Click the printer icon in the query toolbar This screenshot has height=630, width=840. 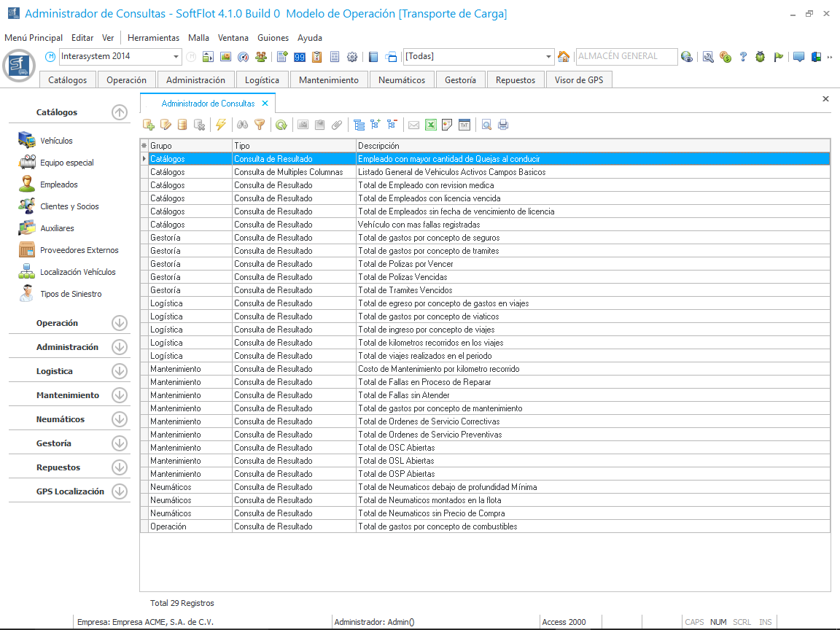pos(503,125)
